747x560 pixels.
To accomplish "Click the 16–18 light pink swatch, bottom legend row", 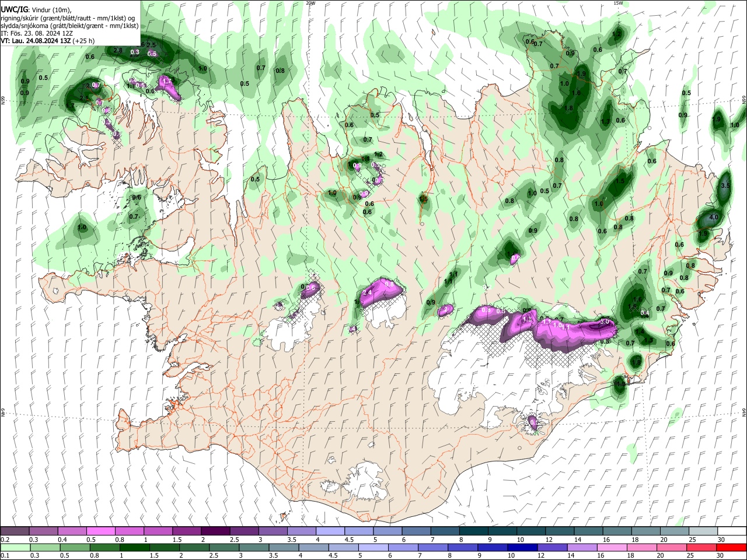I will 612,547.
